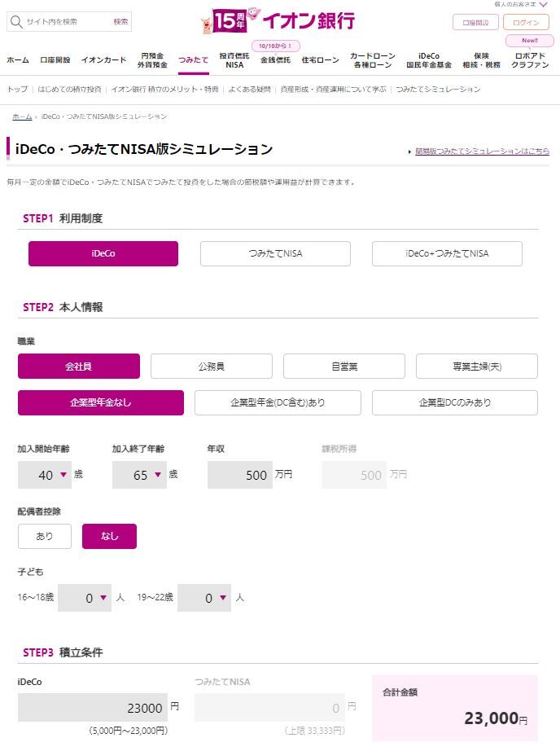Open カードローン 各種ローン menu item
The width and height of the screenshot is (560, 751).
tap(372, 60)
